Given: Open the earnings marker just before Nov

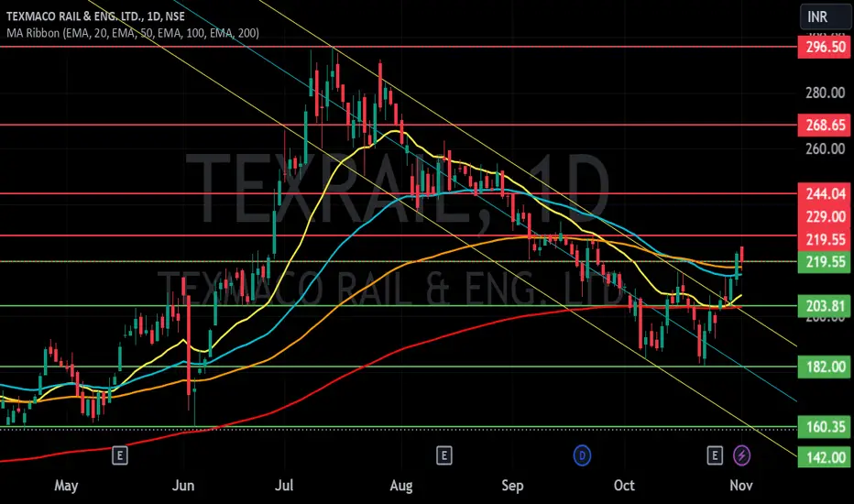Looking at the screenshot, I should pos(715,455).
